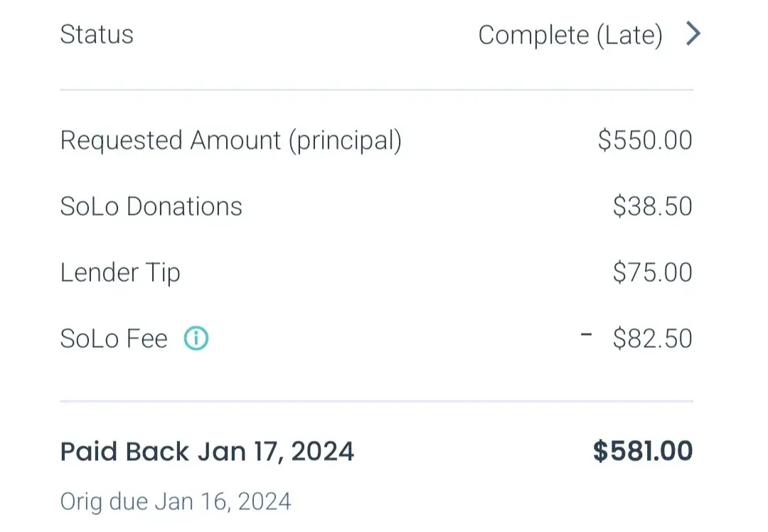Select the Paid Back Jan 17, 2024 heading
Screen dimensions: 768x532
click(207, 452)
